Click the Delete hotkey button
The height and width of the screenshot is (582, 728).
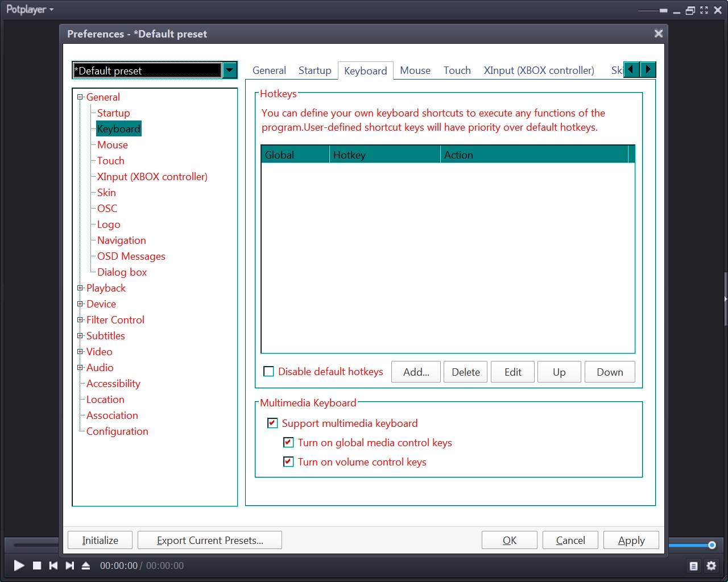click(x=466, y=372)
